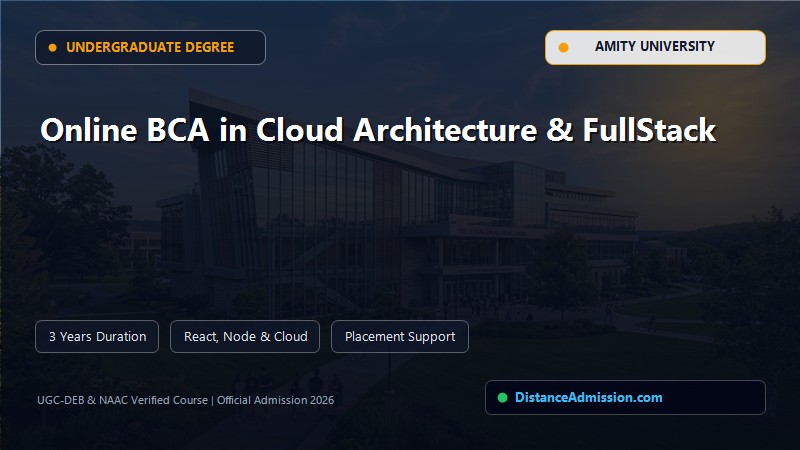Click the 3 Years Duration pill
Viewport: 800px width, 450px height.
[x=97, y=336]
